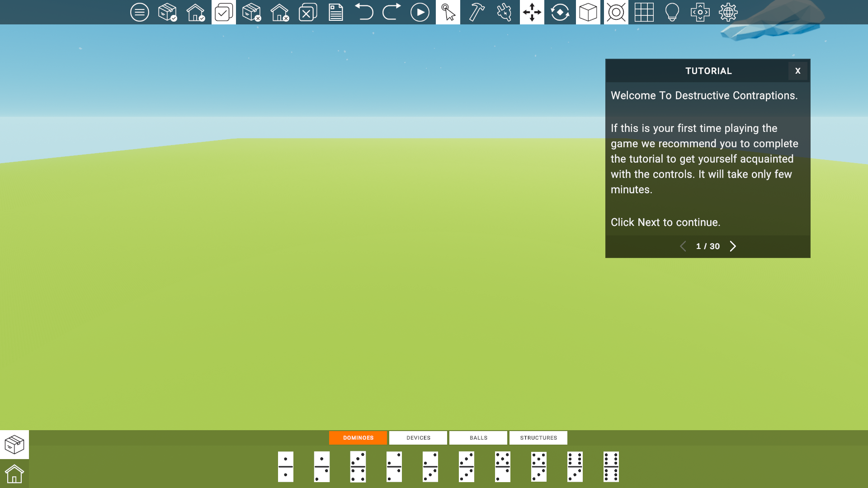Open the box objects panel on left
868x488 pixels.
coord(14,445)
